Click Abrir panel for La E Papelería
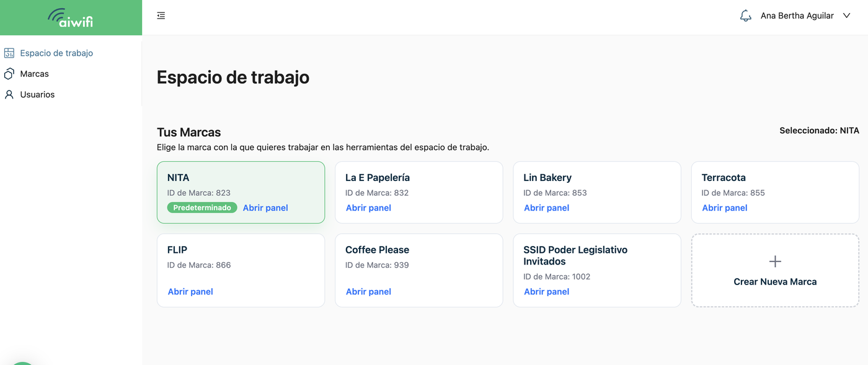Viewport: 868px width, 365px height. click(x=368, y=208)
